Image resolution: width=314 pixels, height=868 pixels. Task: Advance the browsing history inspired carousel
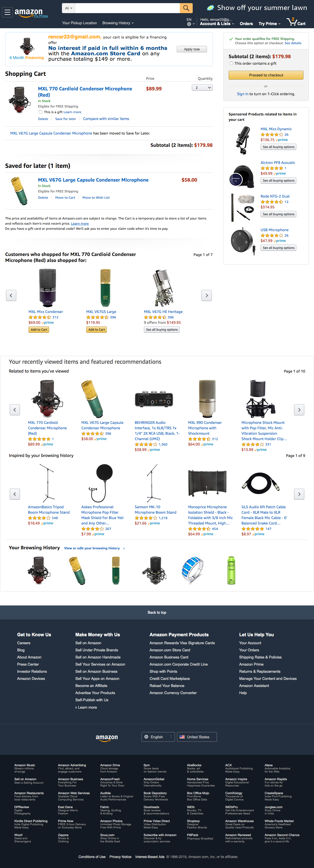tap(299, 494)
